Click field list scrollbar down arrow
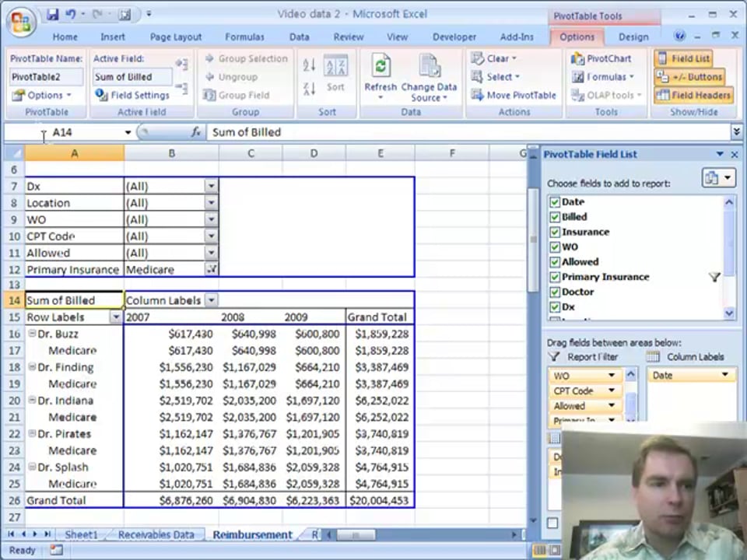 tap(729, 313)
